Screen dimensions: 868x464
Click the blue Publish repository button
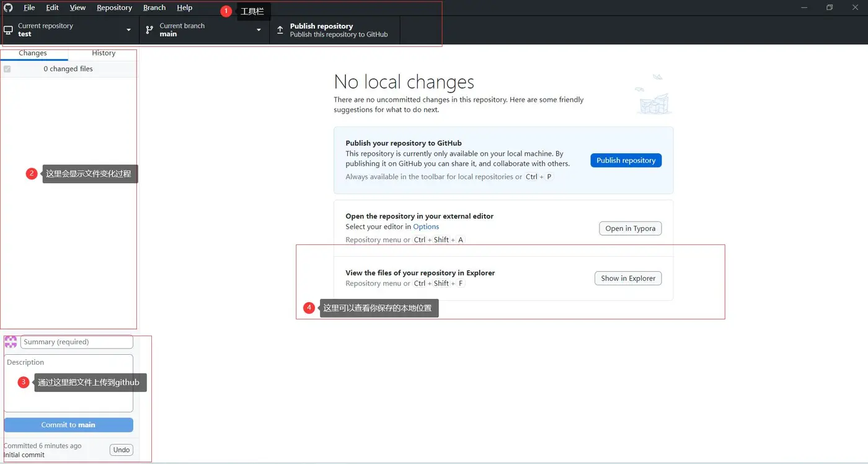point(626,160)
